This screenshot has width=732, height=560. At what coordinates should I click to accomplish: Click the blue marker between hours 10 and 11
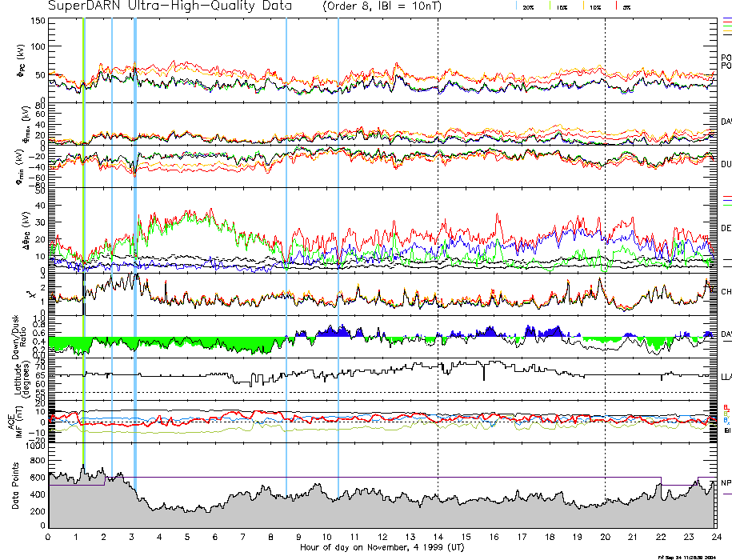click(x=338, y=240)
